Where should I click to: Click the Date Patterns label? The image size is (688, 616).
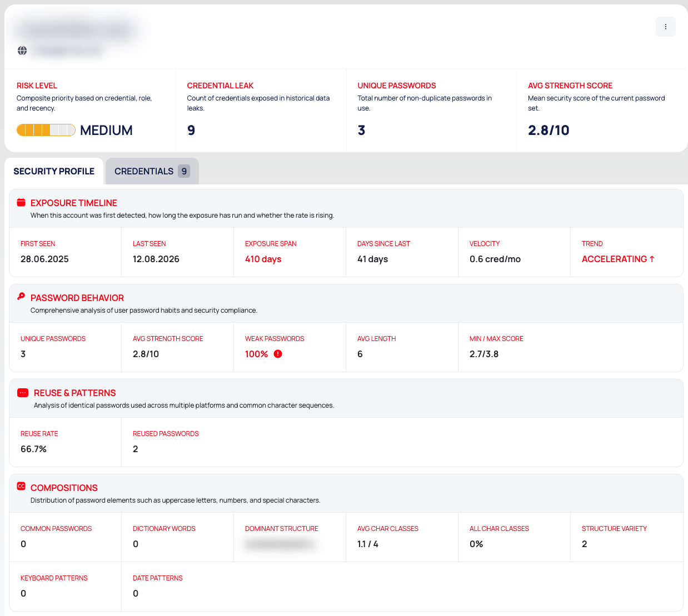click(x=158, y=578)
